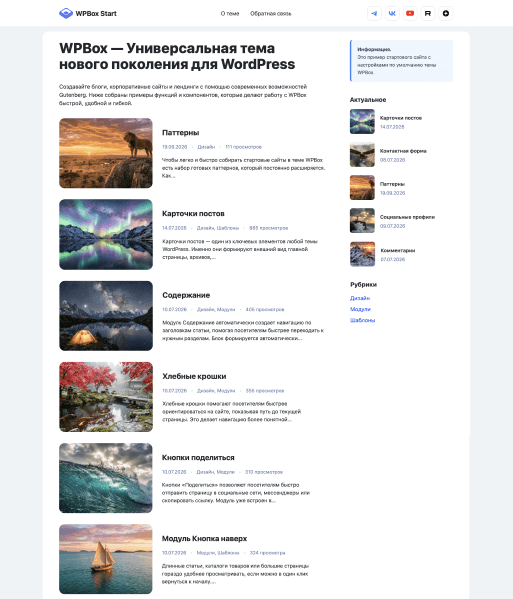The image size is (513, 599).
Task: Open Контактная форма in Актуальное sidebar
Action: [x=403, y=151]
